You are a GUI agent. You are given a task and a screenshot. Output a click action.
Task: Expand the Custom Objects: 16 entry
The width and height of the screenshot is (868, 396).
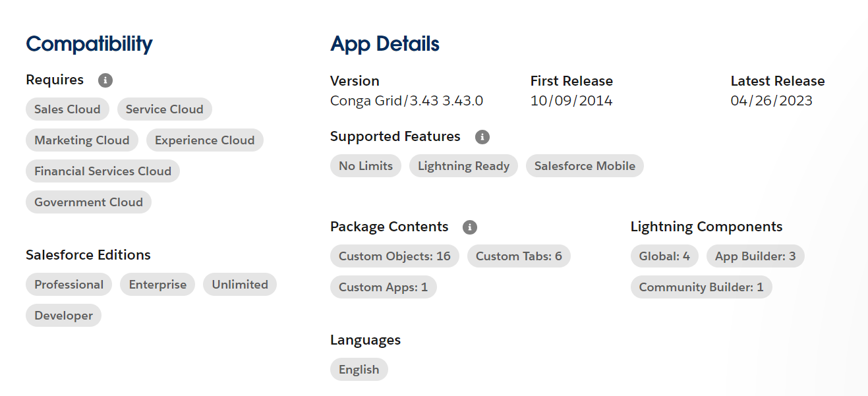coord(394,256)
